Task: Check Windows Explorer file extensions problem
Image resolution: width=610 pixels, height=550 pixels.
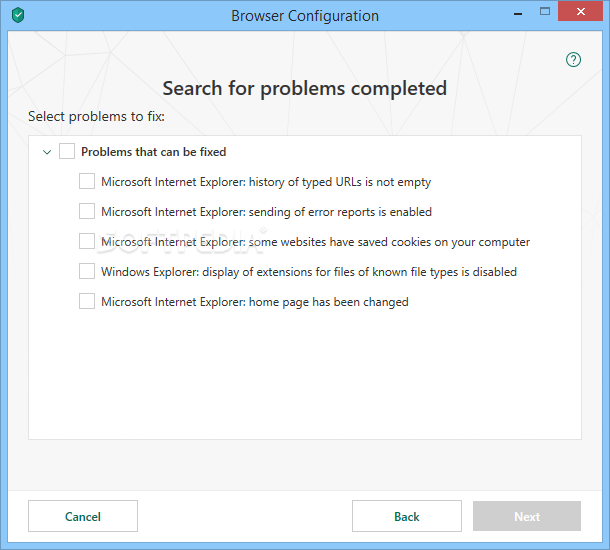Action: pyautogui.click(x=87, y=271)
